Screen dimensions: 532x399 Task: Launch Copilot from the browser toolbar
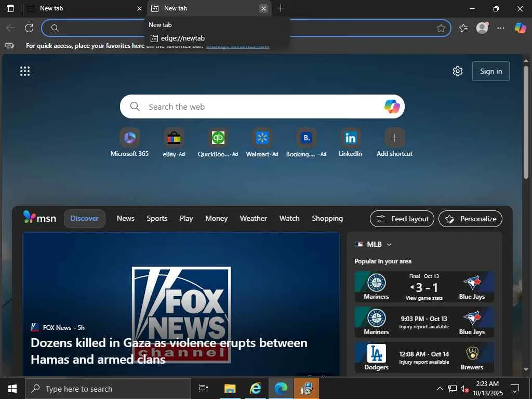520,28
